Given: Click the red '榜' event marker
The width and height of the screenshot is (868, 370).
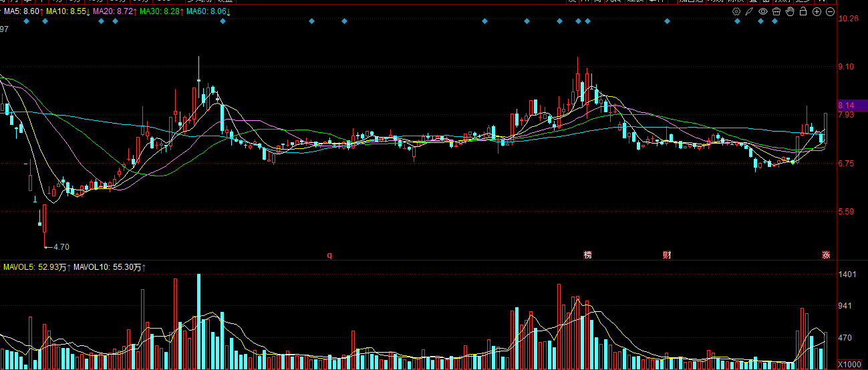Looking at the screenshot, I should [x=588, y=254].
